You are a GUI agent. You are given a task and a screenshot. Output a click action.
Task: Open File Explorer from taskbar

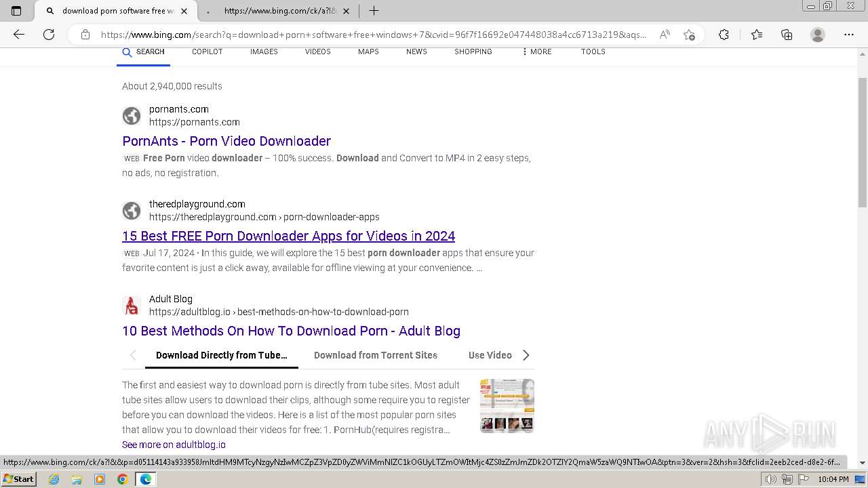[x=77, y=479]
